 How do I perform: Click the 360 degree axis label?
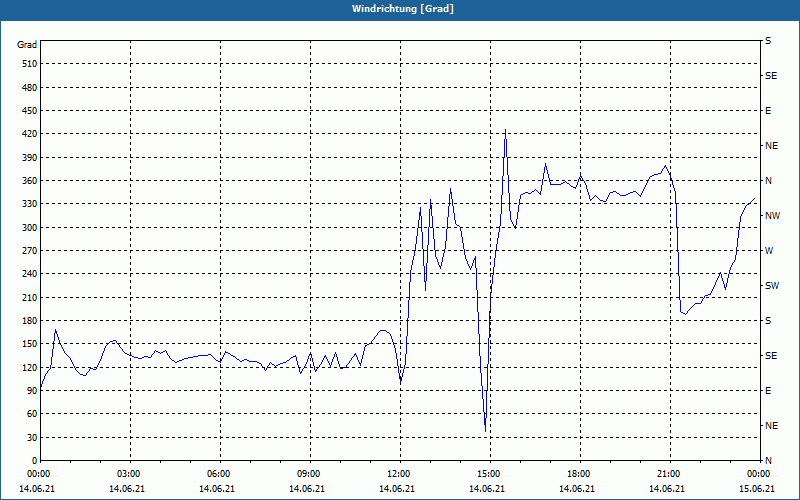[30, 181]
